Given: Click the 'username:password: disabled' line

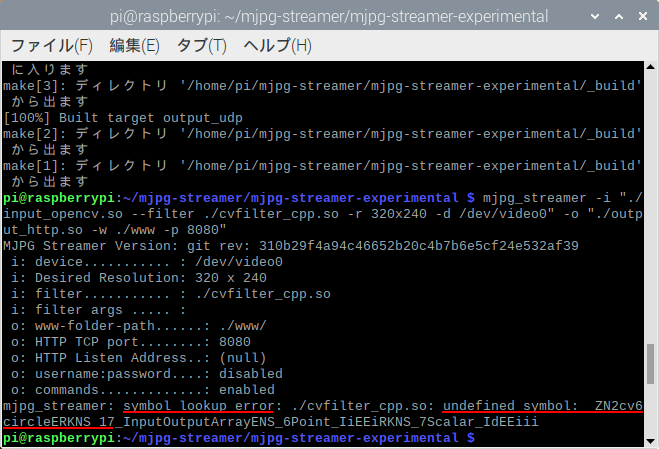Looking at the screenshot, I should coord(147,373).
